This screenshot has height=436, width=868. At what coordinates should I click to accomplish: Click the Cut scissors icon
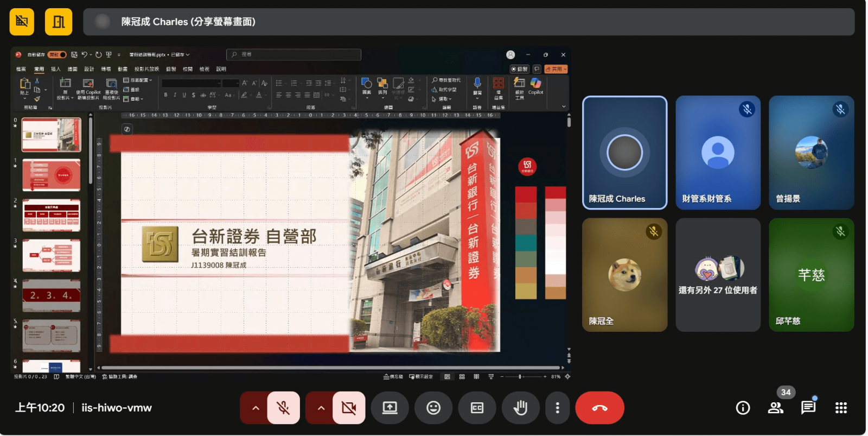pos(37,81)
